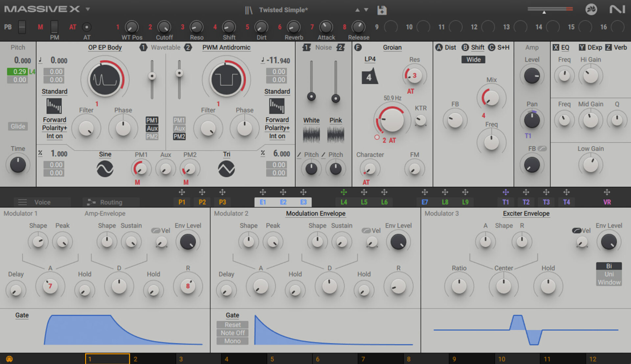Switch Modulator 3 to Uni mode
Image resolution: width=631 pixels, height=364 pixels.
609,274
